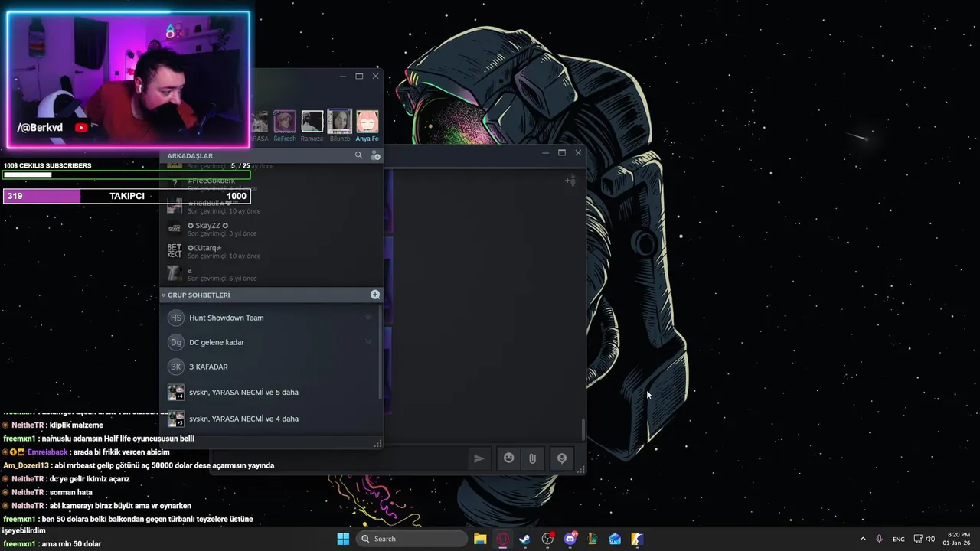The width and height of the screenshot is (980, 551).
Task: Open OBS taskbar icon with red badge
Action: click(547, 539)
